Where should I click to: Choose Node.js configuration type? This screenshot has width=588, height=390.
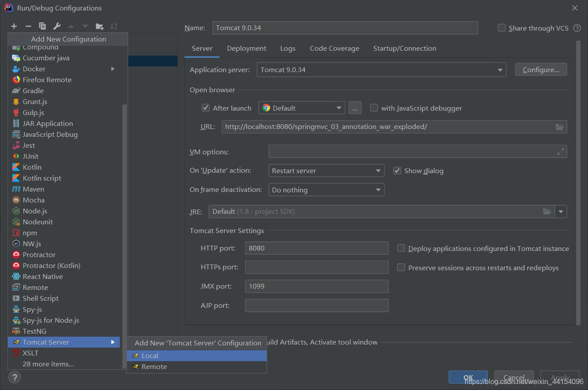tap(64, 211)
